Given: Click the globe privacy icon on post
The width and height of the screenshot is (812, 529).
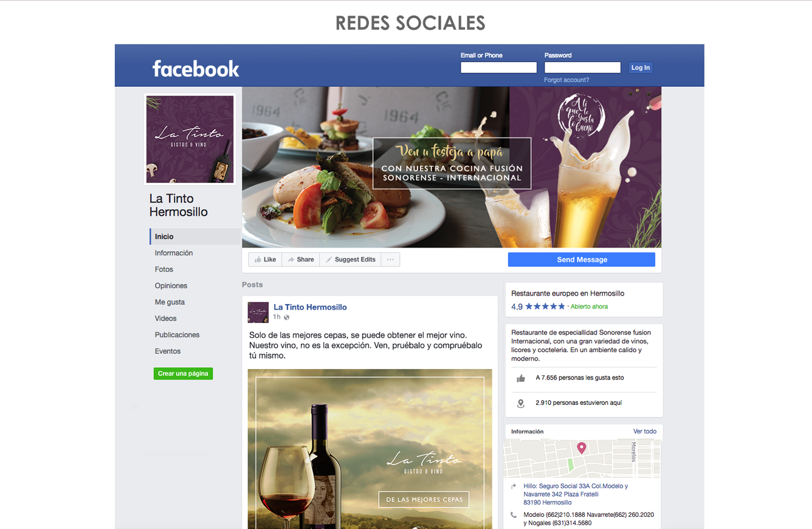Looking at the screenshot, I should [287, 317].
